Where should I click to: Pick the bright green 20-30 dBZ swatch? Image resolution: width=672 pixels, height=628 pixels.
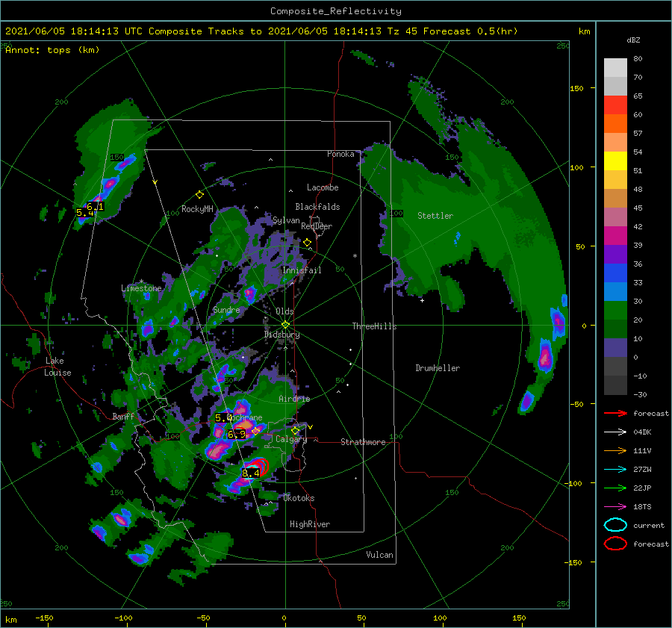pyautogui.click(x=615, y=311)
